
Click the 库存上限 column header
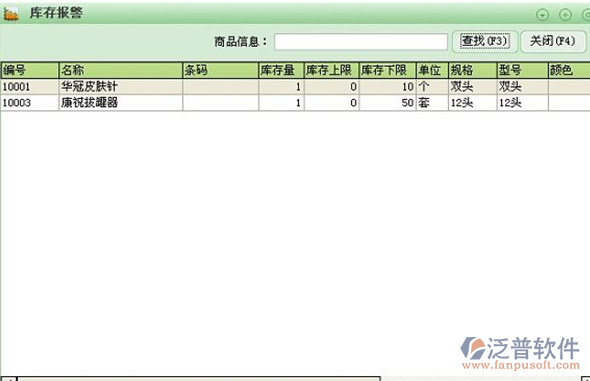click(331, 70)
